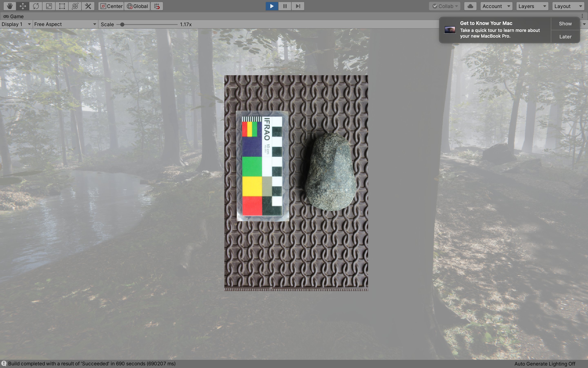
Task: Click Later in the Mac notification
Action: pos(565,37)
